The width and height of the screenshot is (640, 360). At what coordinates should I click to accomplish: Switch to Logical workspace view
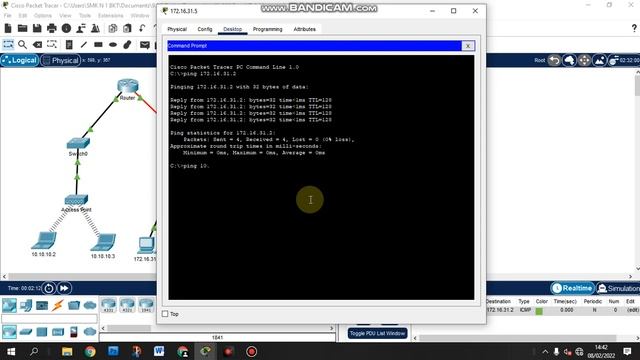[19, 60]
